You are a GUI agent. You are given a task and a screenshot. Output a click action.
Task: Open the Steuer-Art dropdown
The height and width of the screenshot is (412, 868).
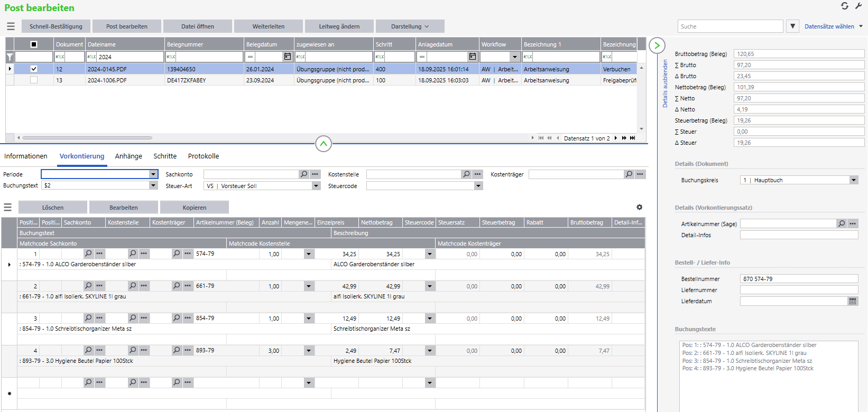[316, 186]
